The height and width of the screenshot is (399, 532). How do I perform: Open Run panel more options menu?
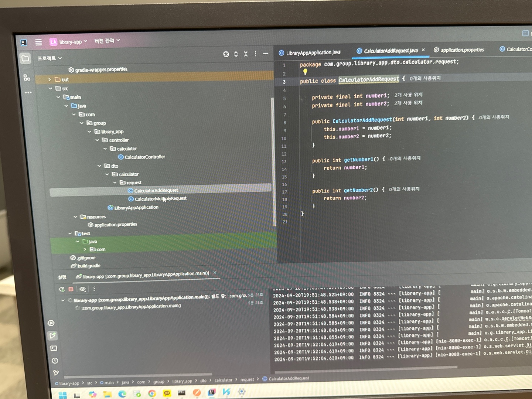(x=94, y=289)
